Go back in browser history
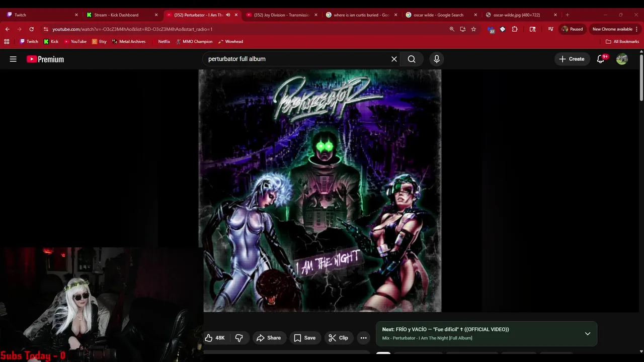644x362 pixels. (8, 29)
